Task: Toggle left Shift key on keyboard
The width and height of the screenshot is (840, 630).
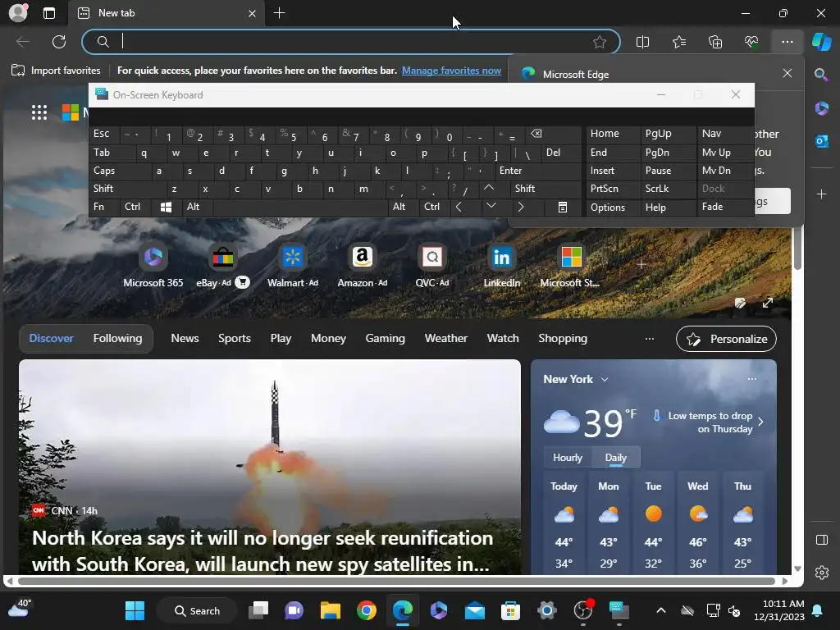Action: pos(127,189)
